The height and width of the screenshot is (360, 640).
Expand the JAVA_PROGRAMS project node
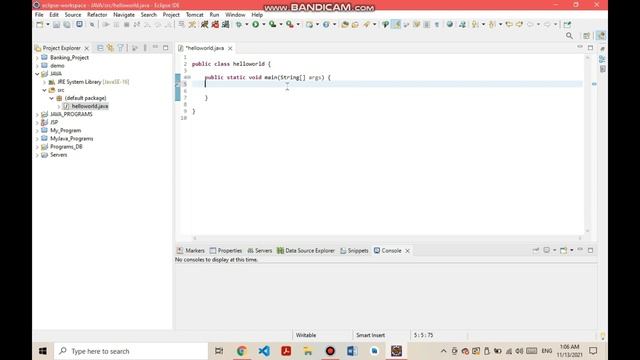tap(38, 115)
